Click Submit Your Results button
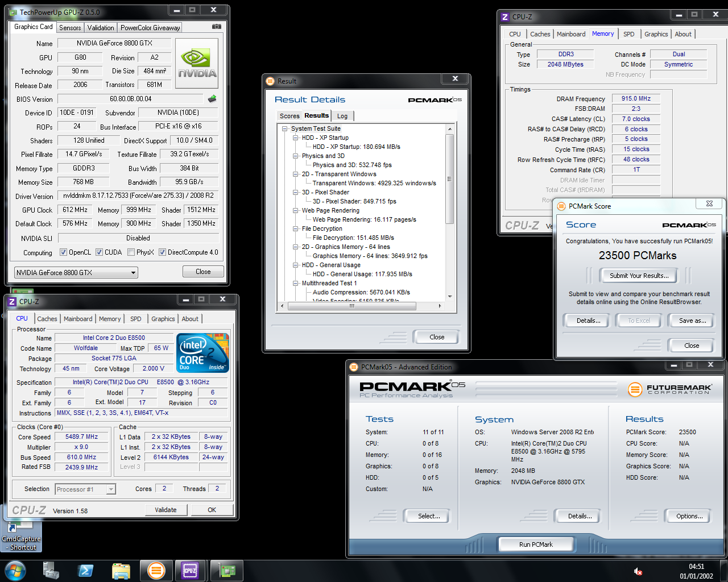This screenshot has width=728, height=582. coord(639,276)
